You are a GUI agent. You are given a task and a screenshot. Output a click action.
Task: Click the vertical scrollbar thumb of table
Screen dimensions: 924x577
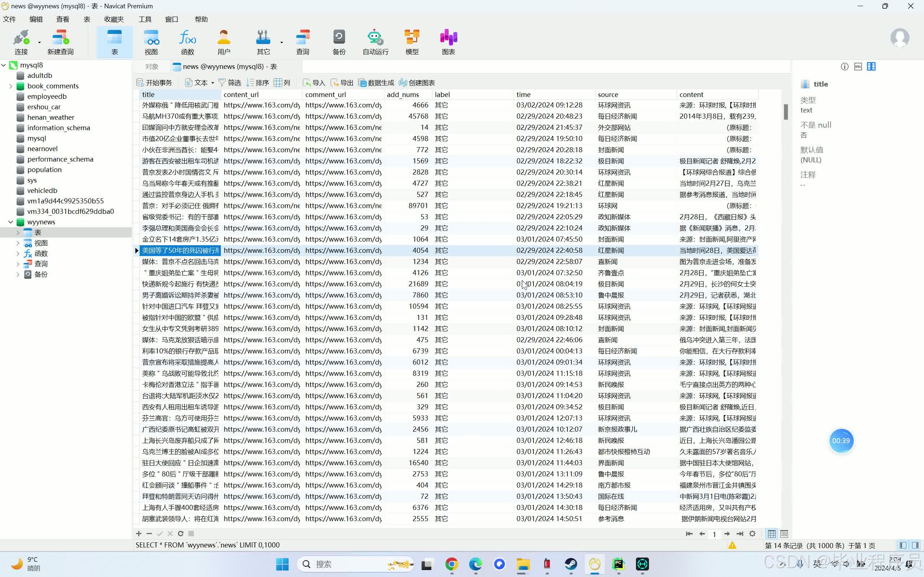click(785, 111)
